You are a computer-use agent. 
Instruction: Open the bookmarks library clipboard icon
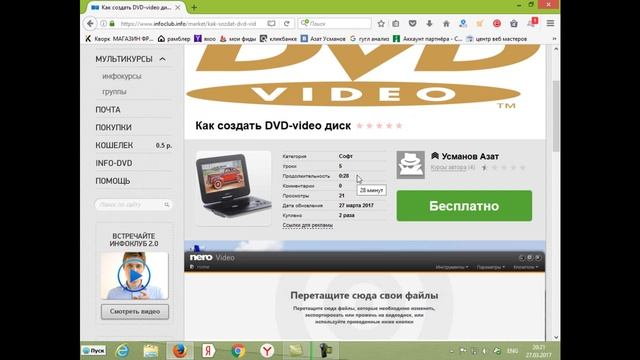[396, 24]
